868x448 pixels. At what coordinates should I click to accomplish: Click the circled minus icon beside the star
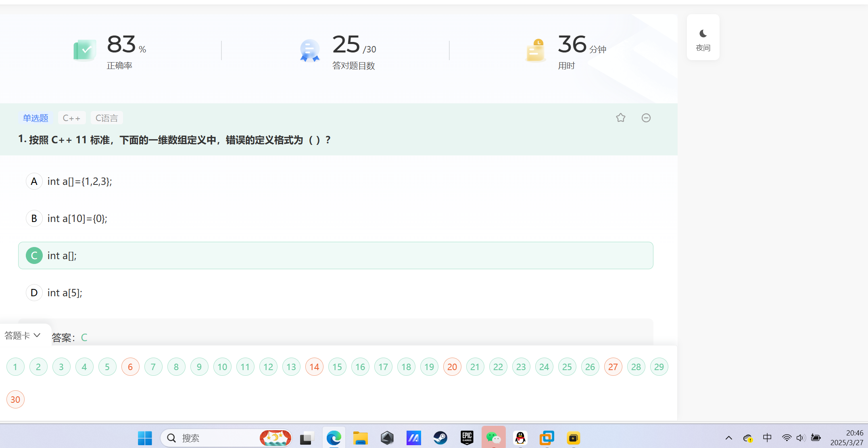pos(646,118)
